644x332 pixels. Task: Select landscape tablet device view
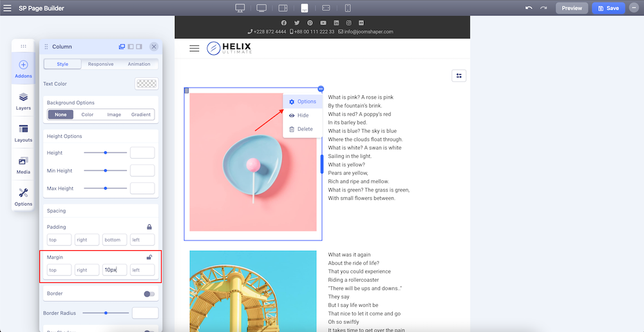point(283,8)
